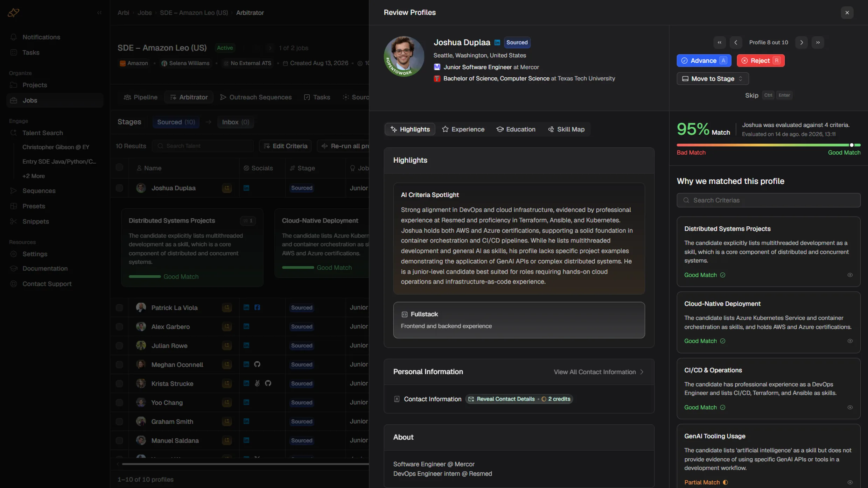Screen dimensions: 868x488
Task: Switch to the Education tab
Action: [x=516, y=129]
